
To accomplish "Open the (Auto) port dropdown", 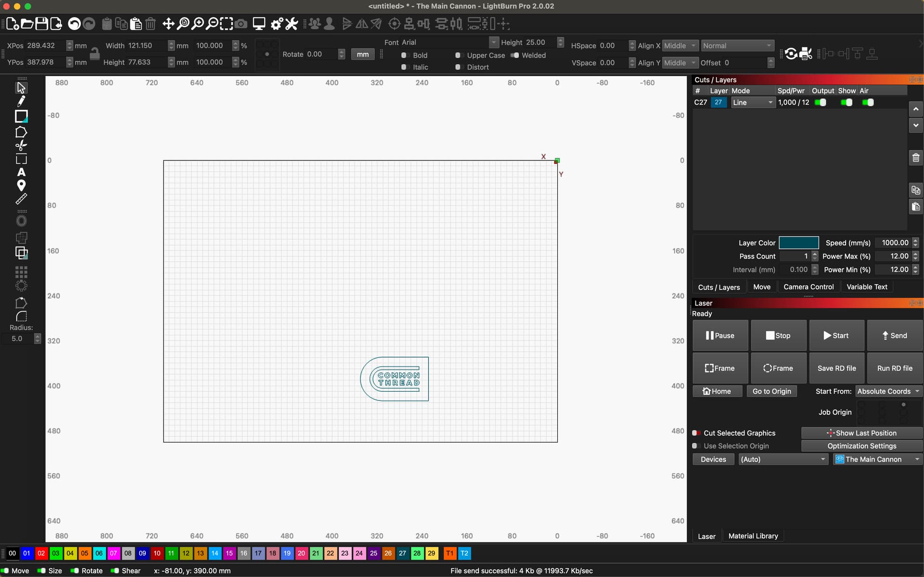I will click(783, 459).
